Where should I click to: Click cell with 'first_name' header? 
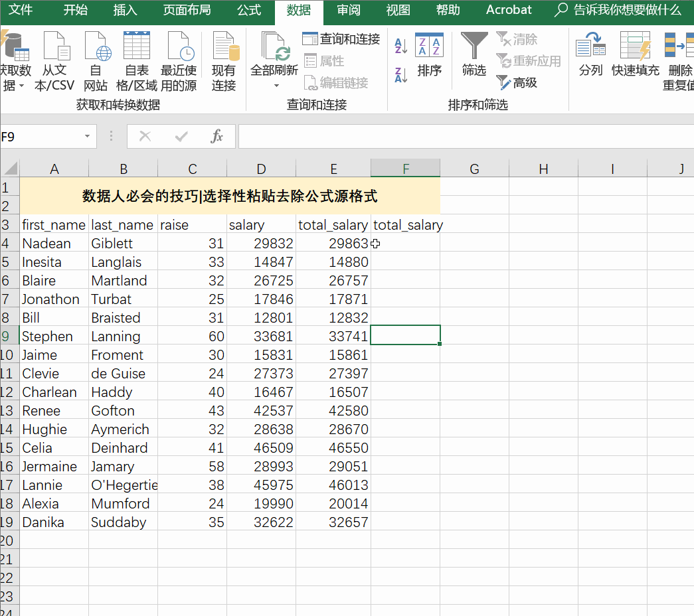54,224
